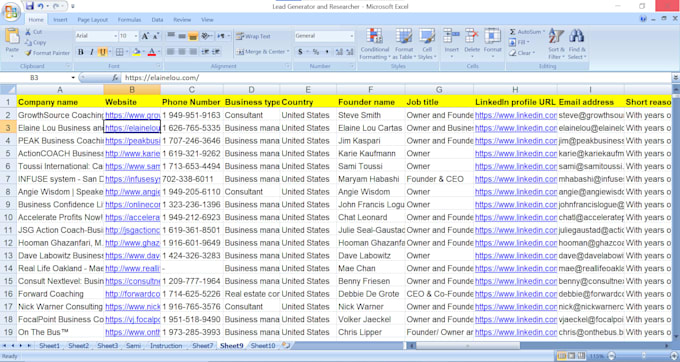This screenshot has width=680, height=362.
Task: Switch to Page Layout view in status bar
Action: pos(572,356)
